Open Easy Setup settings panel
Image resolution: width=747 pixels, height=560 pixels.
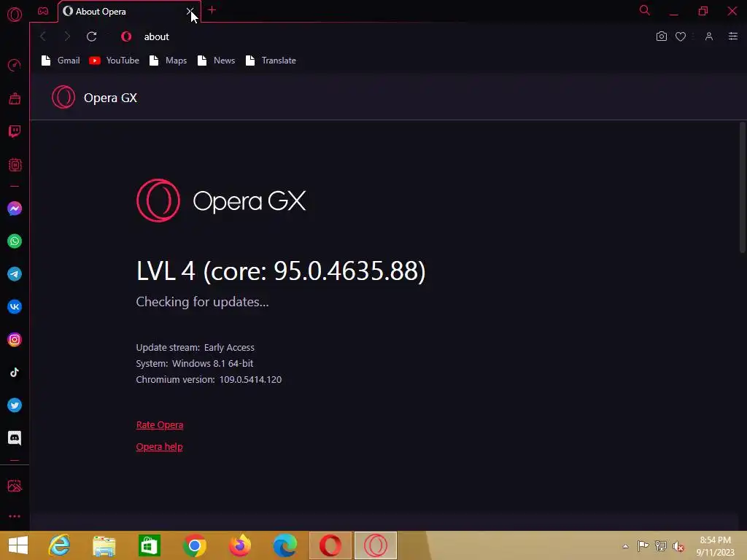(x=733, y=36)
